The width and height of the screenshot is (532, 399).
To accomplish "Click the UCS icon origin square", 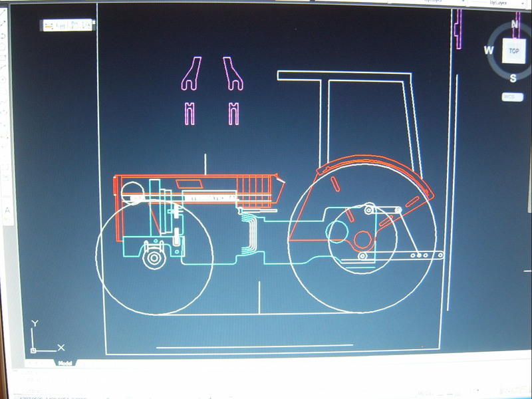I will 33,350.
